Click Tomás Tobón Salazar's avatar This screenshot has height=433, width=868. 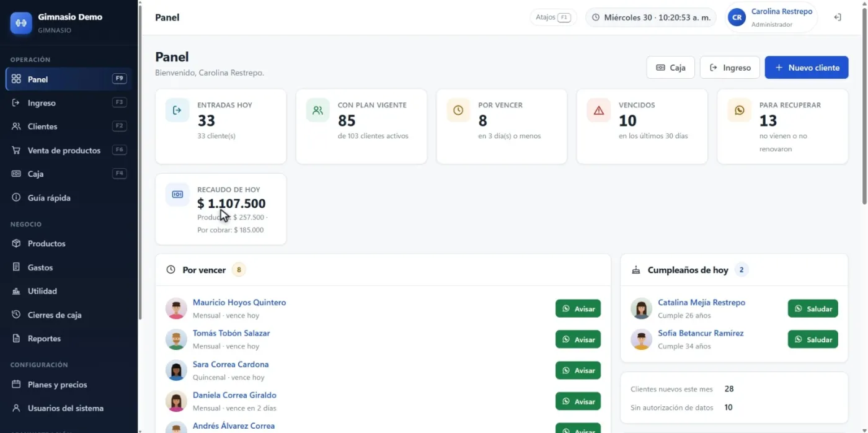(x=176, y=339)
